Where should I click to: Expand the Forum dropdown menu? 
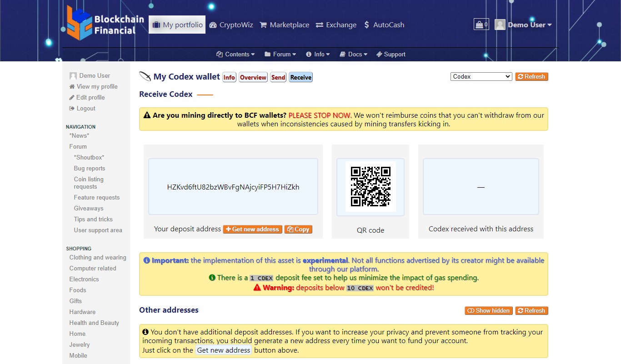coord(280,54)
